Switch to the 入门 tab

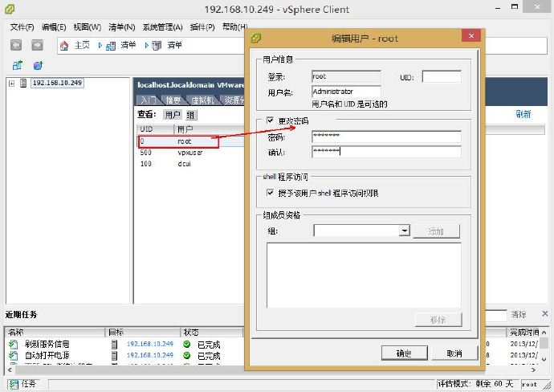coord(148,100)
